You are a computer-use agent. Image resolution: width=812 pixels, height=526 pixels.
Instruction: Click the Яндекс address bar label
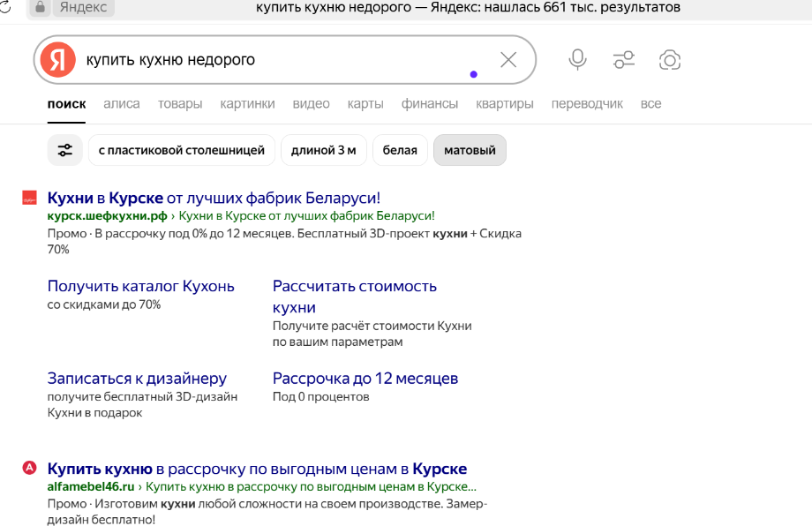[83, 7]
